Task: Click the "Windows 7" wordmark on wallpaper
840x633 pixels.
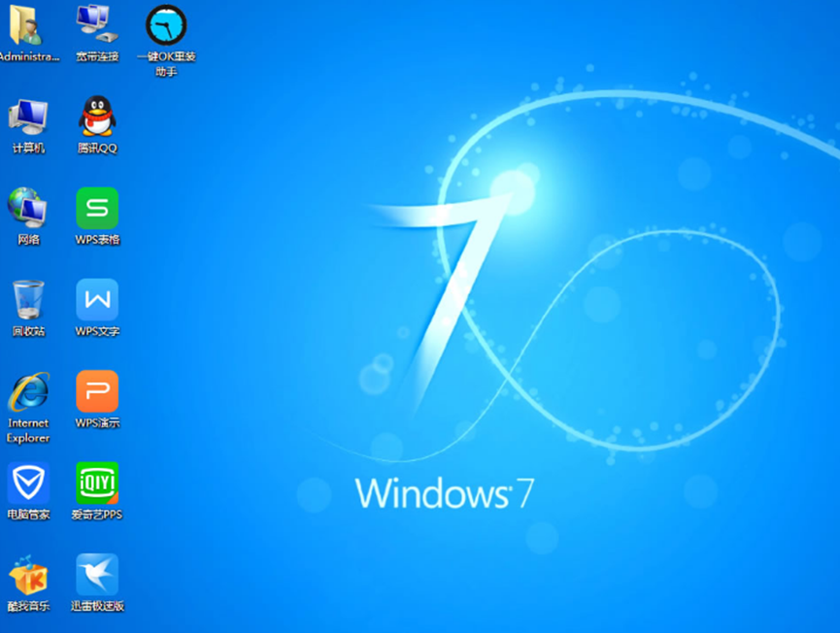Action: click(445, 493)
